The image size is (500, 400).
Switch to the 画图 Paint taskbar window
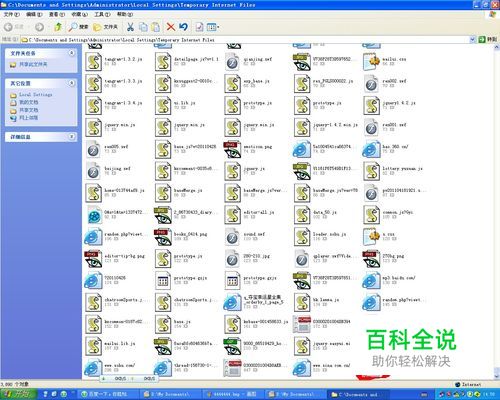[235, 394]
